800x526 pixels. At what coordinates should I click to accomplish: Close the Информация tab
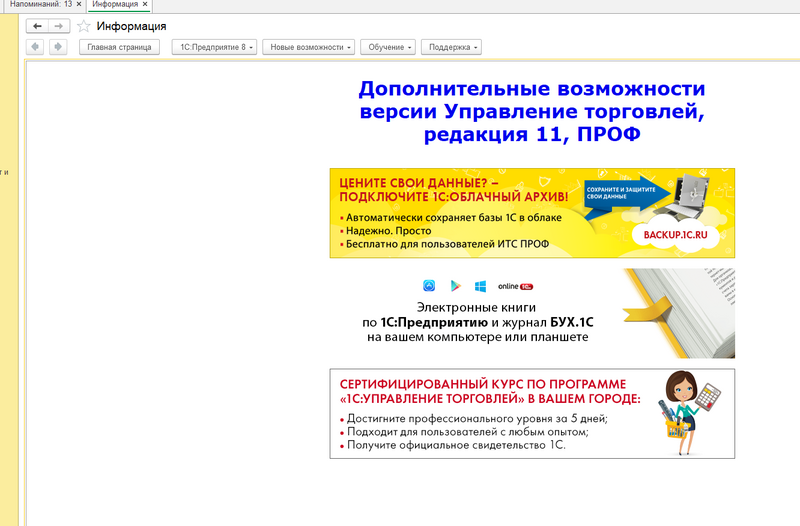click(x=145, y=4)
